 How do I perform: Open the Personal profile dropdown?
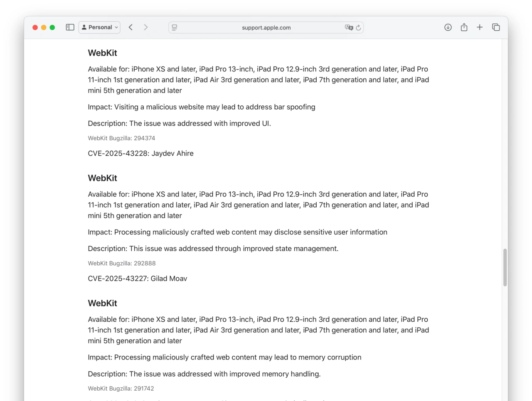pyautogui.click(x=99, y=27)
